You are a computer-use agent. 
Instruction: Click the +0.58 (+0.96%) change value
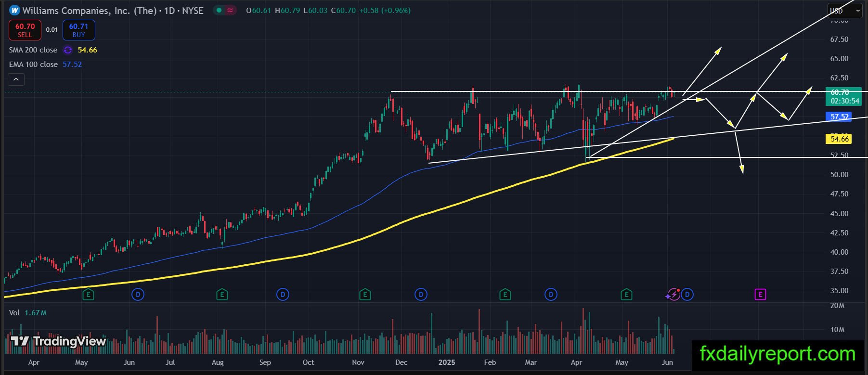(x=385, y=11)
